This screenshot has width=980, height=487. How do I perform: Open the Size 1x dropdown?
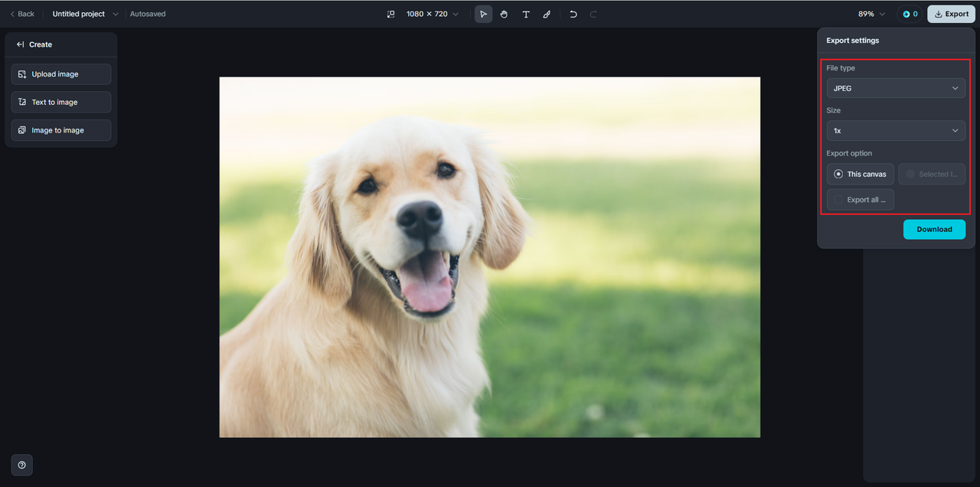[896, 131]
